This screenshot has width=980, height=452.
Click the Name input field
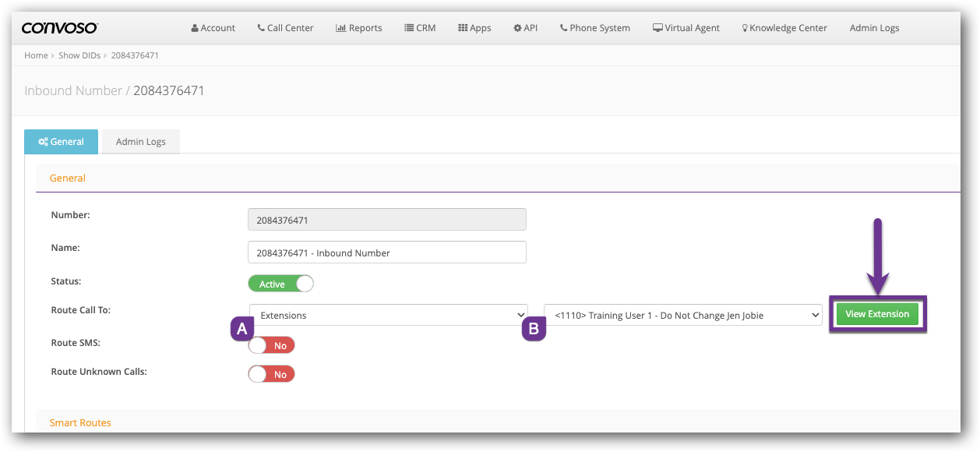pyautogui.click(x=386, y=252)
